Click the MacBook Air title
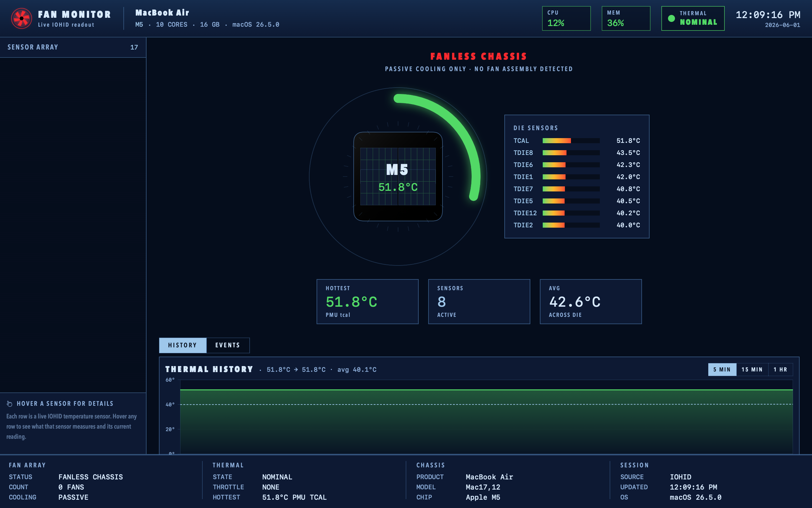812x508 pixels. click(162, 13)
